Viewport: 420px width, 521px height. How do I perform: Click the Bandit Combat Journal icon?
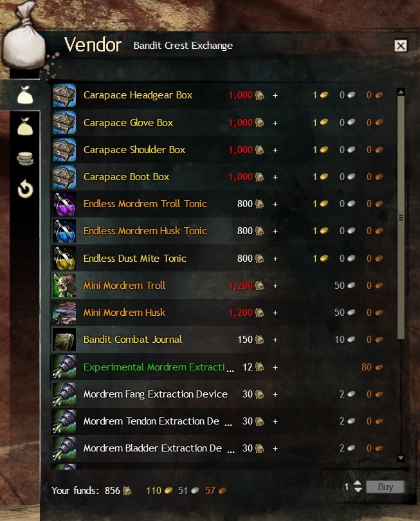[64, 340]
